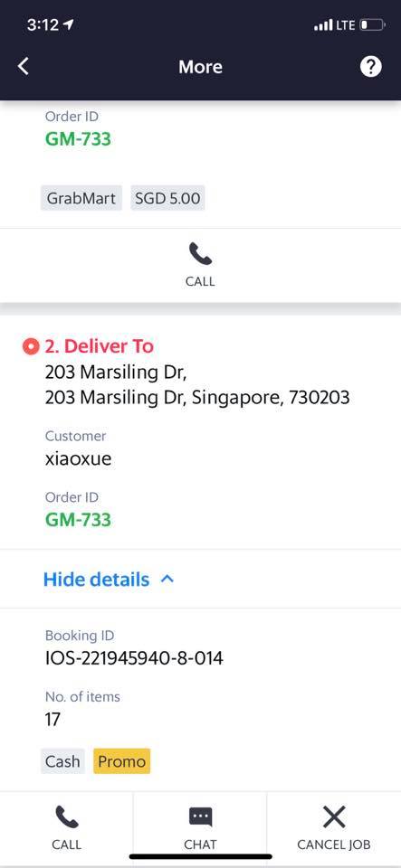Viewport: 401px width, 868px height.
Task: Tap the CANCEL JOB label
Action: [x=334, y=844]
